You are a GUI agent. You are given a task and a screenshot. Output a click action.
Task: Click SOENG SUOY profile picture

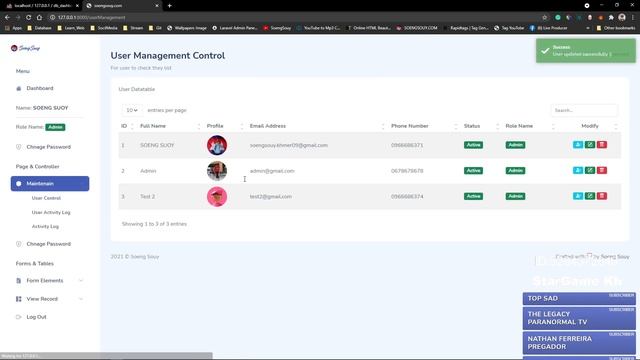click(217, 145)
